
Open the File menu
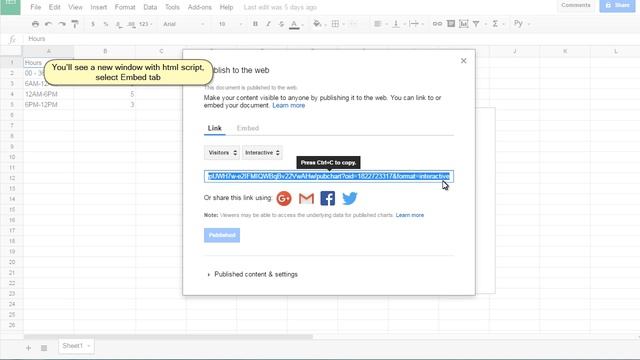pyautogui.click(x=36, y=7)
